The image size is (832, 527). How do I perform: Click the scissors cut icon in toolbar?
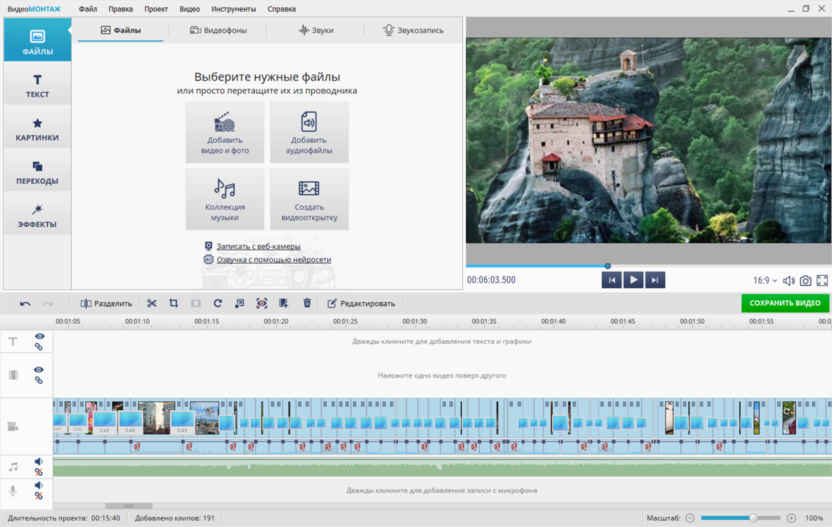pyautogui.click(x=152, y=303)
